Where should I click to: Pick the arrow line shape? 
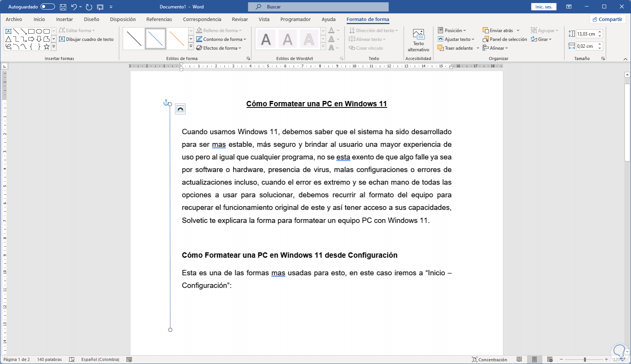pyautogui.click(x=24, y=31)
